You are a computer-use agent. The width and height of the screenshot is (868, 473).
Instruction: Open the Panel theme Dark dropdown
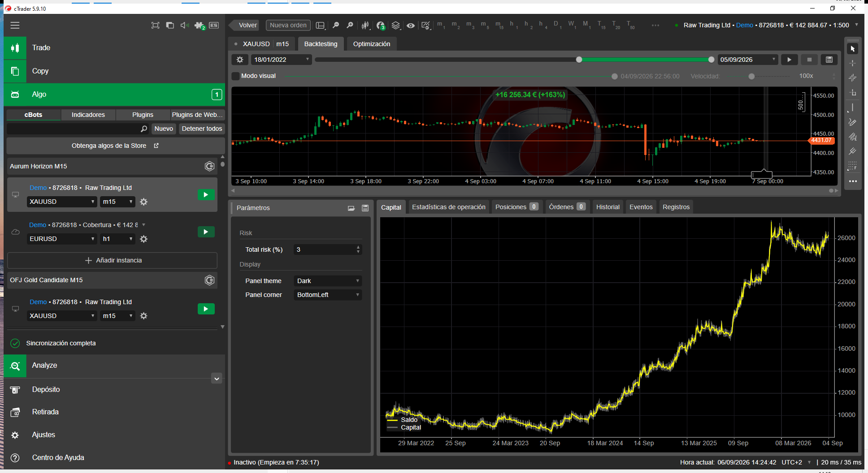[328, 281]
